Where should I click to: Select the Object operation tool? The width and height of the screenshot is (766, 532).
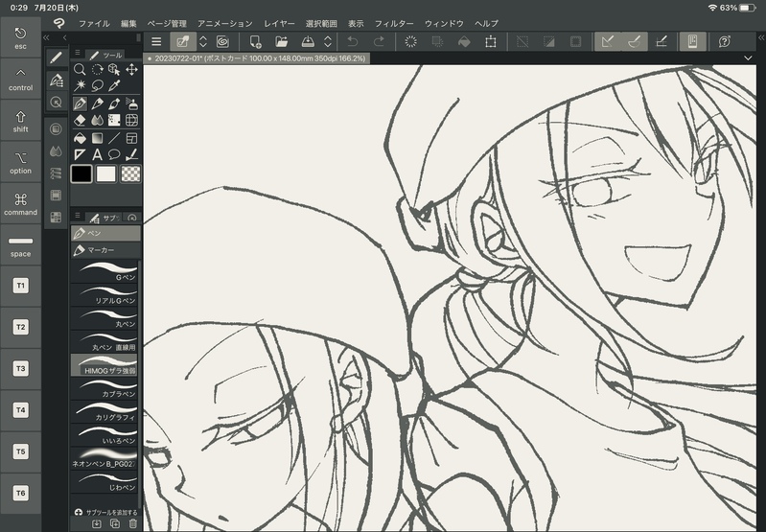tap(114, 69)
